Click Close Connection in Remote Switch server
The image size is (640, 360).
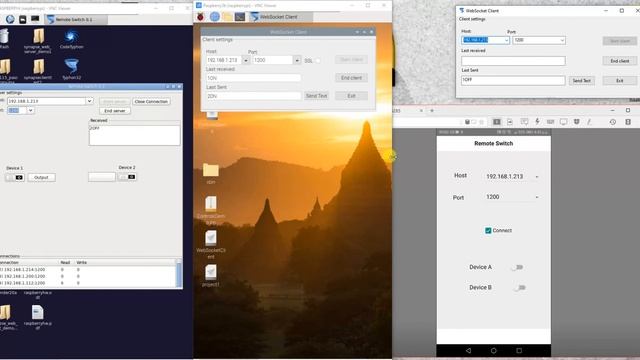[151, 101]
